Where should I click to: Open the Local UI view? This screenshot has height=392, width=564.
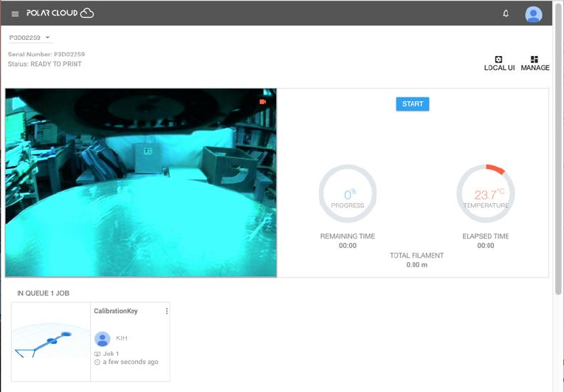(499, 63)
